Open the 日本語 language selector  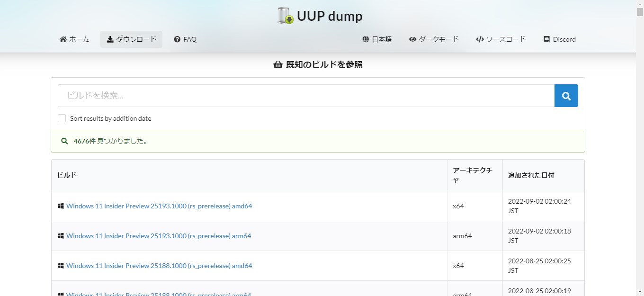point(377,39)
